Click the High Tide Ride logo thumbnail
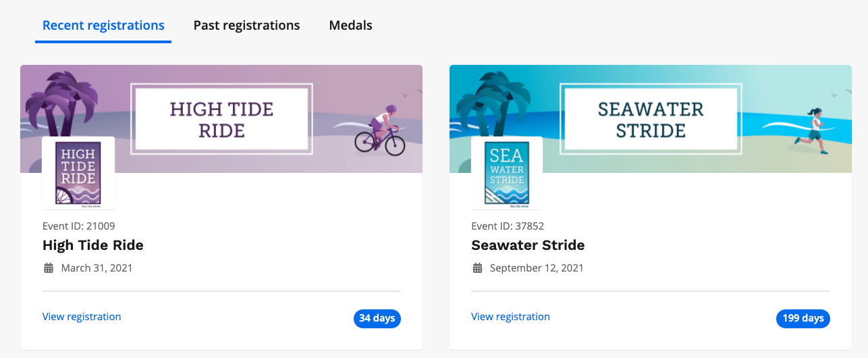868x358 pixels. pyautogui.click(x=78, y=173)
